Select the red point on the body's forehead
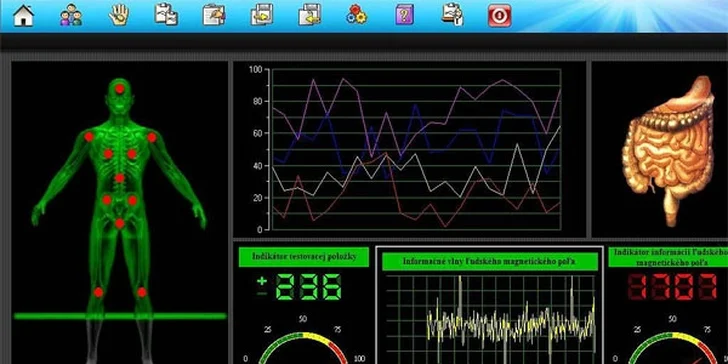 click(120, 89)
